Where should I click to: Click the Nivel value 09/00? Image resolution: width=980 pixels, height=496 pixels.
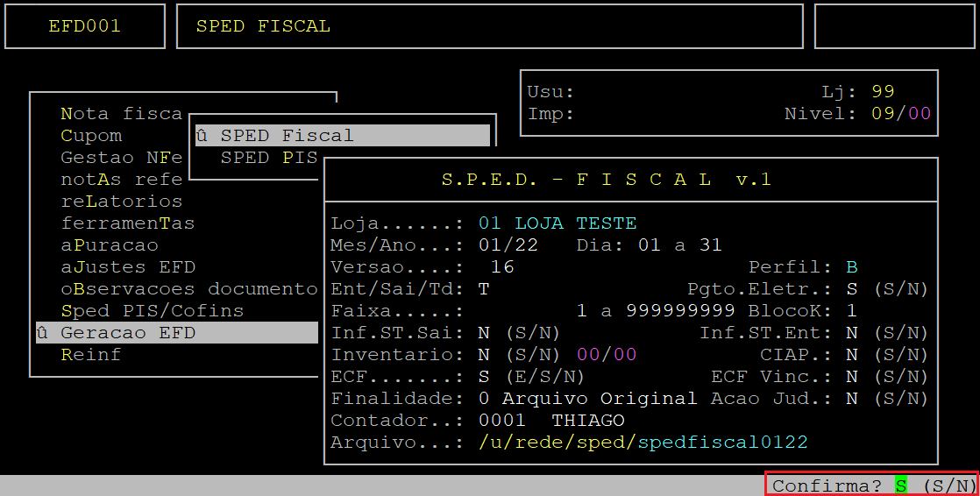[x=900, y=114]
